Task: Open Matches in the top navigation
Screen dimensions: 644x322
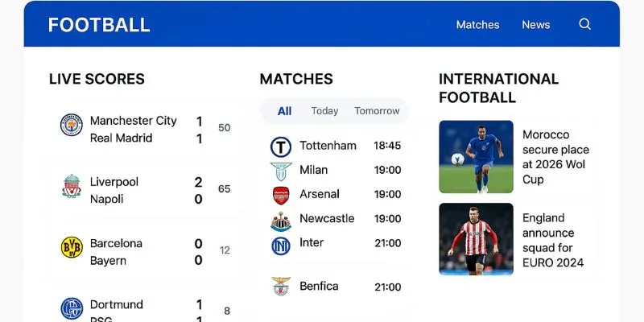Action: click(477, 25)
